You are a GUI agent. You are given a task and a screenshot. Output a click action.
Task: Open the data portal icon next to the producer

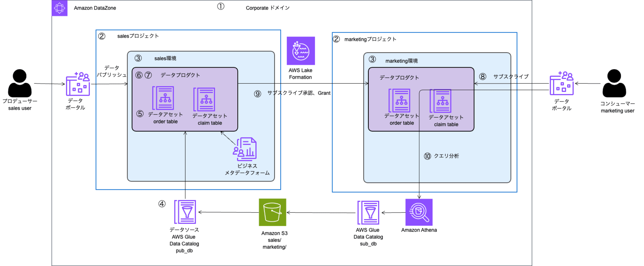[78, 84]
